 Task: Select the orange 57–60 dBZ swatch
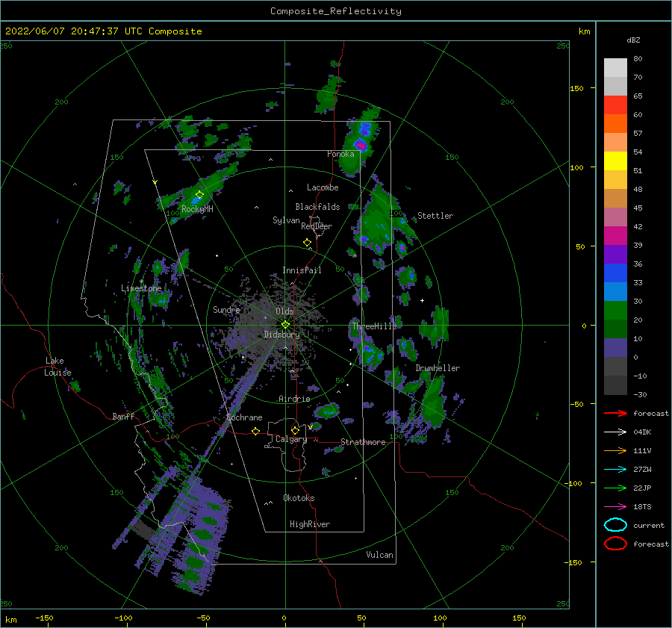tap(615, 123)
